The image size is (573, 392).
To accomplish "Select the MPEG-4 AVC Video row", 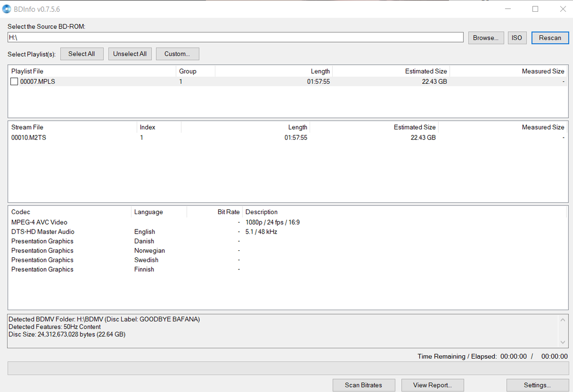I will (288, 222).
